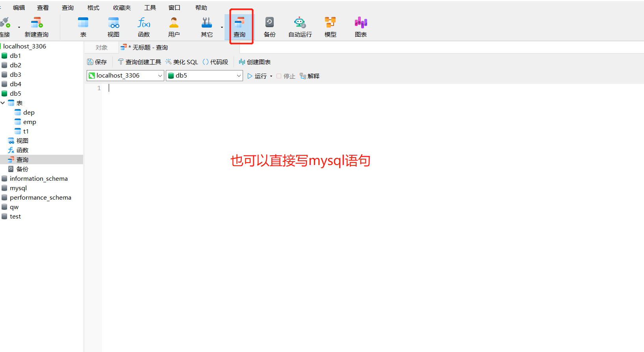Screen dimensions: 644x352
Task: Open the 收藏夹 Favorites menu
Action: click(122, 7)
